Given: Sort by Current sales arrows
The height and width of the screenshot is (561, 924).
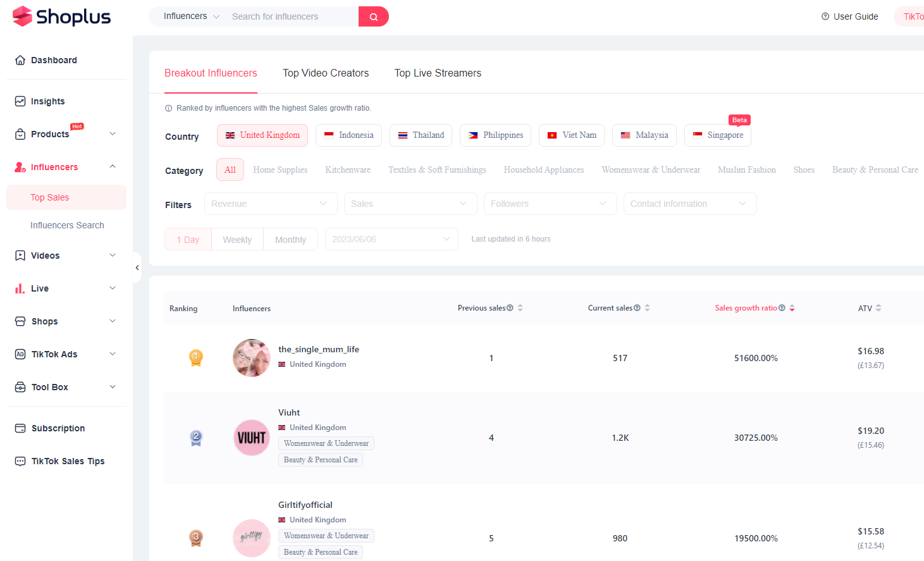Looking at the screenshot, I should [648, 308].
